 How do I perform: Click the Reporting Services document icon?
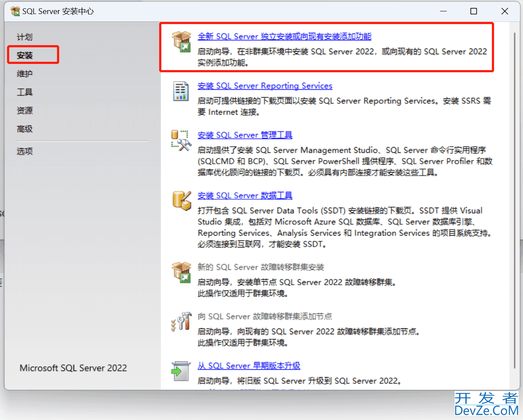(x=181, y=91)
